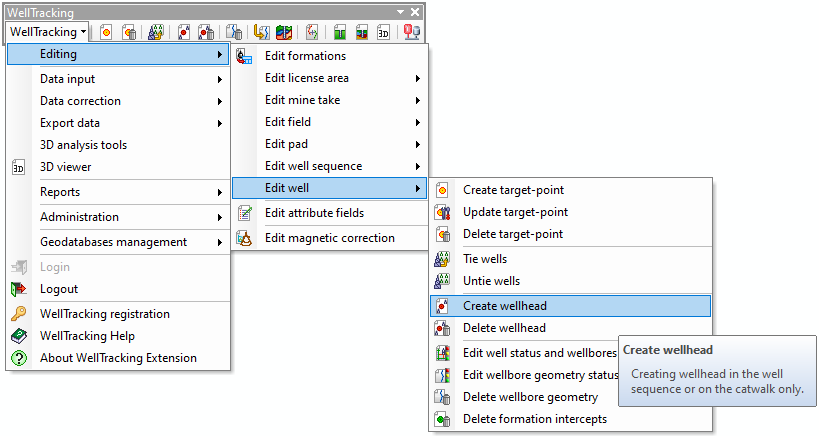Choose Logout from the menu
Viewport: 819px width, 436px height.
[x=118, y=289]
